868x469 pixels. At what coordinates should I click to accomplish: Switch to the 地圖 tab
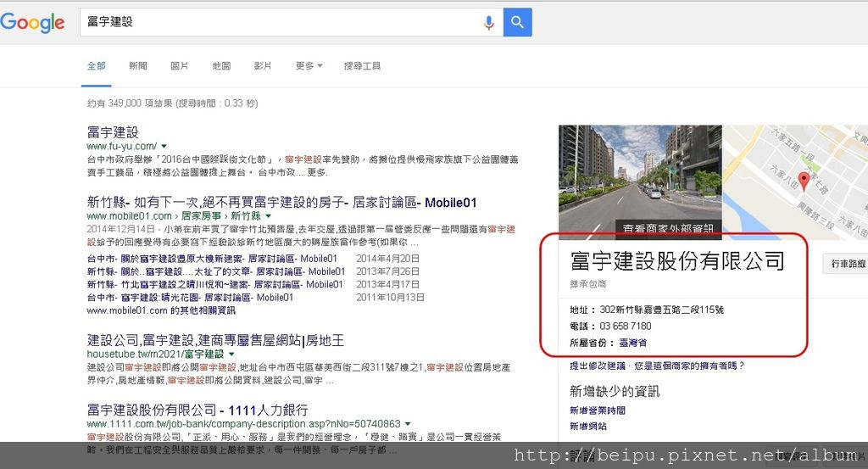click(221, 66)
